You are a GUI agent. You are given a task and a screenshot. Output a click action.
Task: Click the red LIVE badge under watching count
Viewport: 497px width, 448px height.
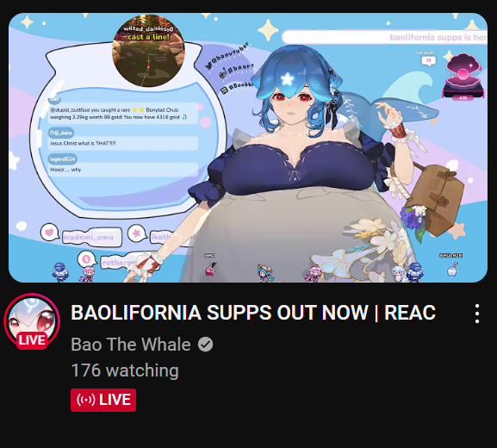(x=103, y=400)
